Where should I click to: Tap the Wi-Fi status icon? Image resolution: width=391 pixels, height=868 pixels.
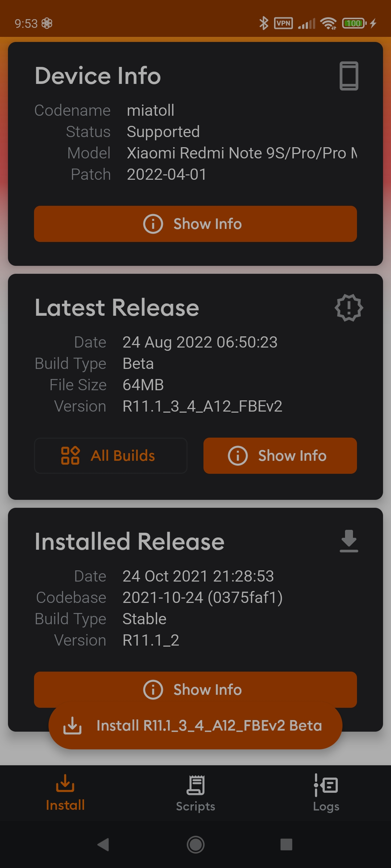[x=328, y=24]
